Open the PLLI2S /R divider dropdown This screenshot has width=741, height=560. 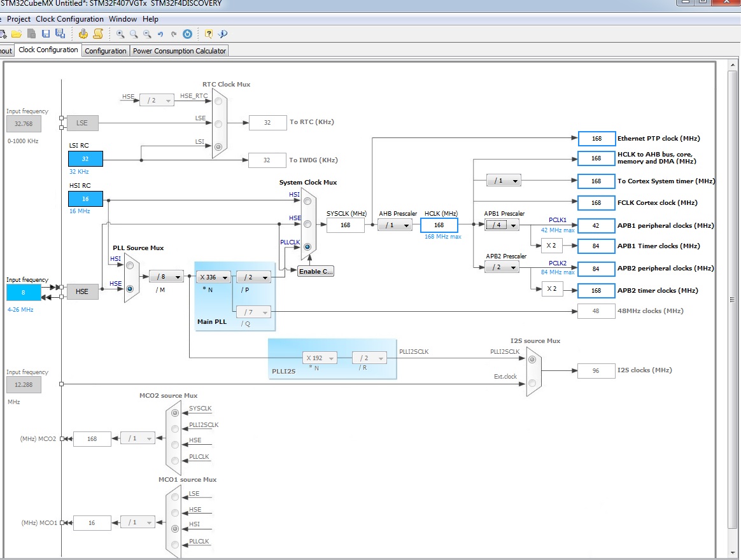coord(369,358)
